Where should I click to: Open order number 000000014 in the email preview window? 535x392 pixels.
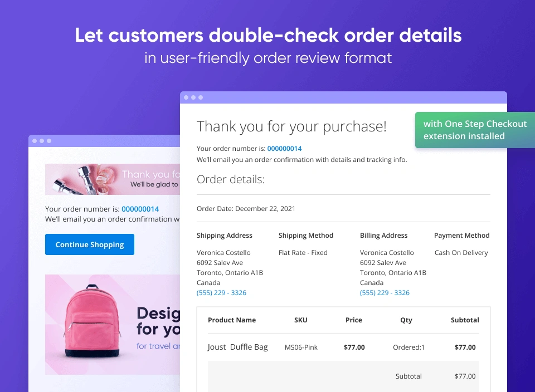pyautogui.click(x=140, y=209)
